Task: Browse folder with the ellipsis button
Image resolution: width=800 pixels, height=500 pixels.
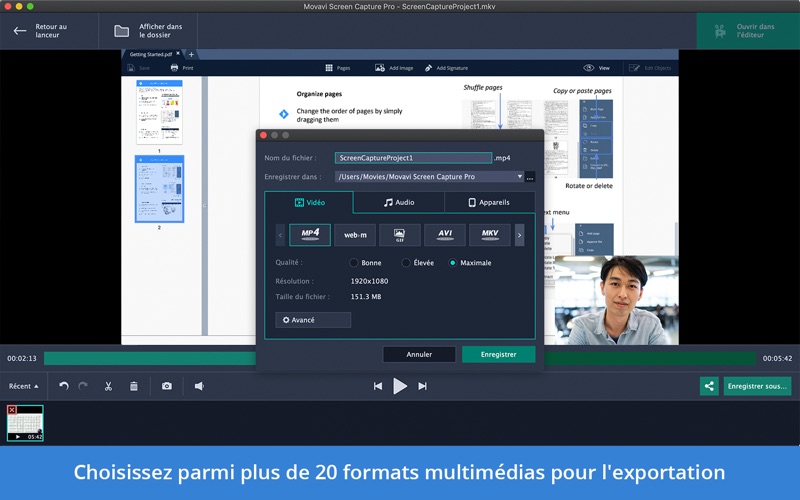Action: click(x=530, y=178)
